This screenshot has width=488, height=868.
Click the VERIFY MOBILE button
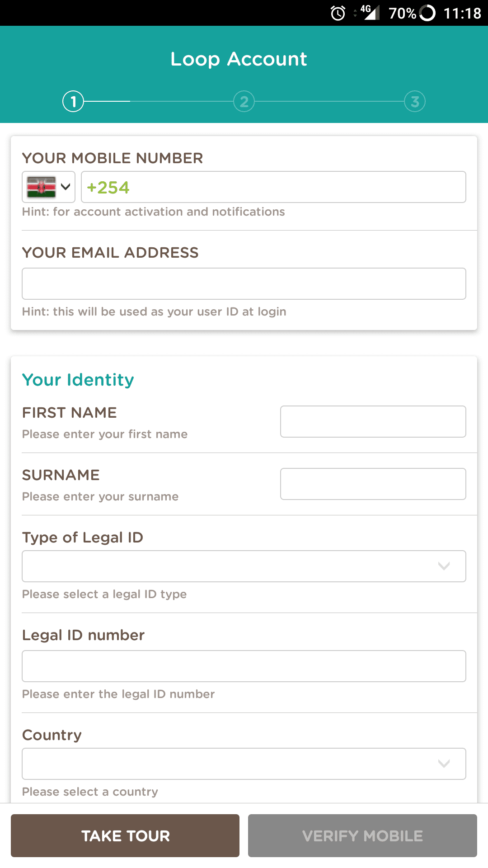click(x=362, y=835)
